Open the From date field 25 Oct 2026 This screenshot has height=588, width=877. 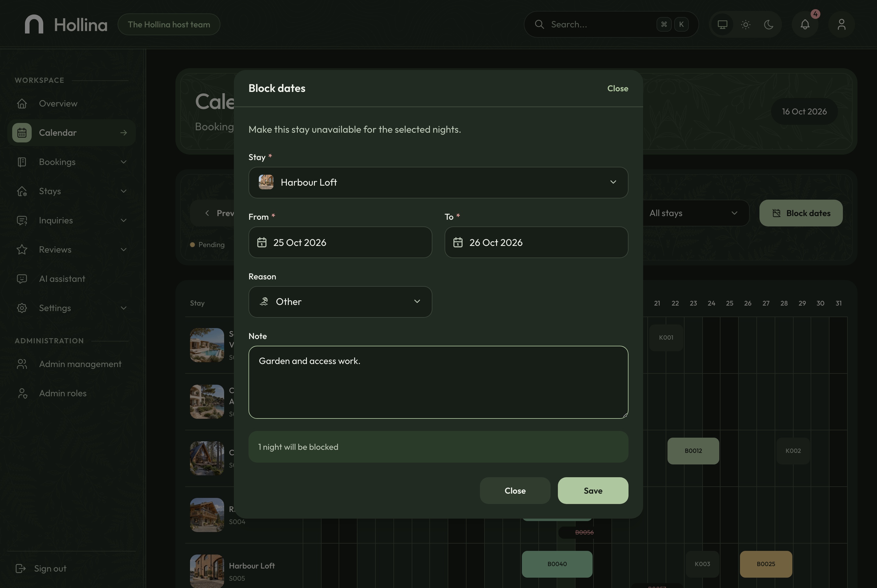[x=340, y=242]
